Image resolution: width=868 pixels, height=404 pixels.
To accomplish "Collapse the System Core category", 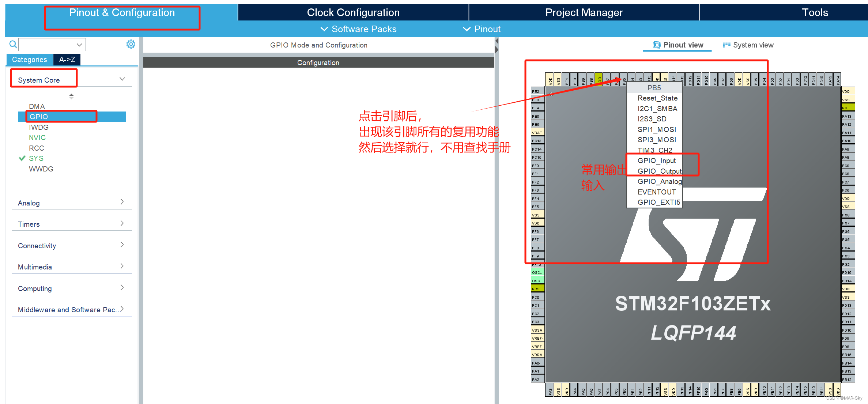I will pos(122,79).
